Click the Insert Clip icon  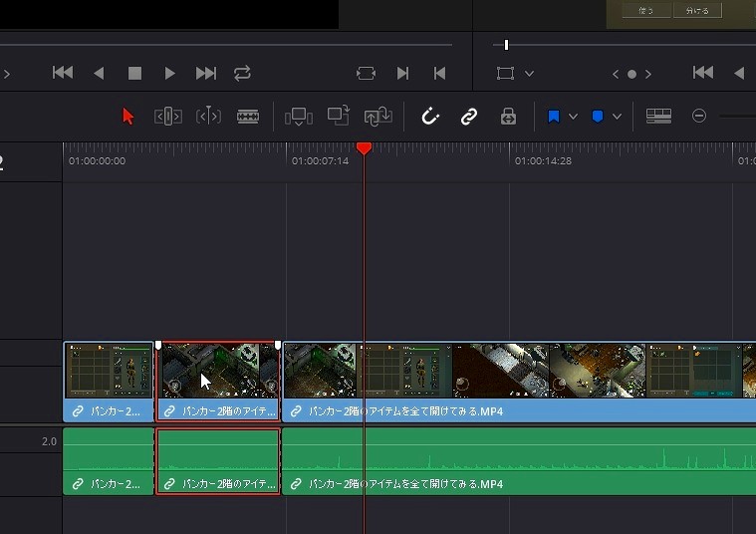[x=298, y=117]
